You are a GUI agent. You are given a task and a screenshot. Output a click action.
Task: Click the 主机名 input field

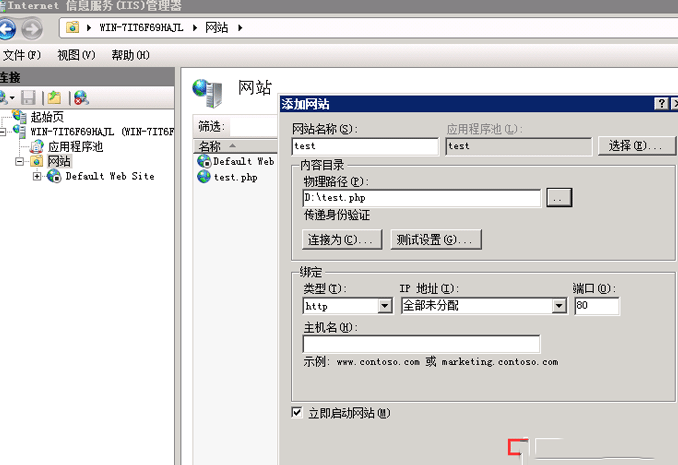coord(421,344)
